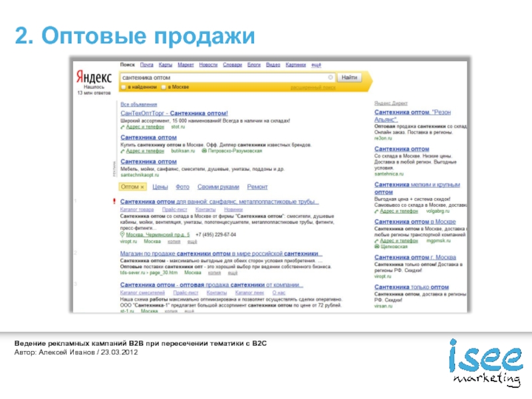Open the 'Сантехника оптом "Резон Альянс"' ad
The height and width of the screenshot is (399, 532).
click(412, 116)
